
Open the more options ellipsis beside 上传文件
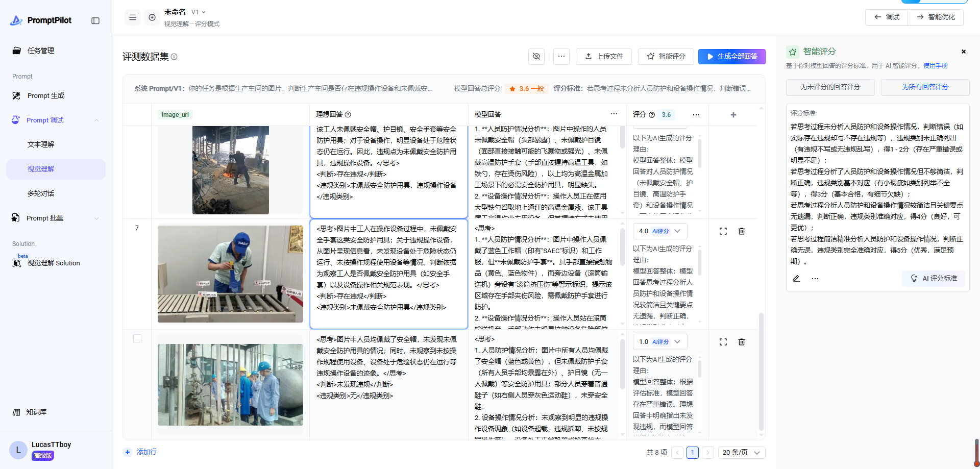coord(561,56)
